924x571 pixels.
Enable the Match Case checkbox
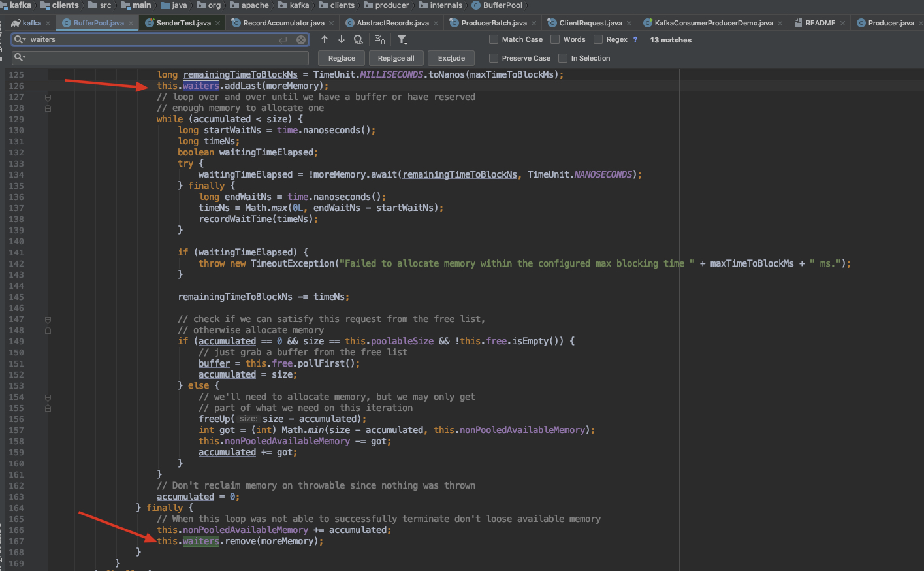[494, 39]
